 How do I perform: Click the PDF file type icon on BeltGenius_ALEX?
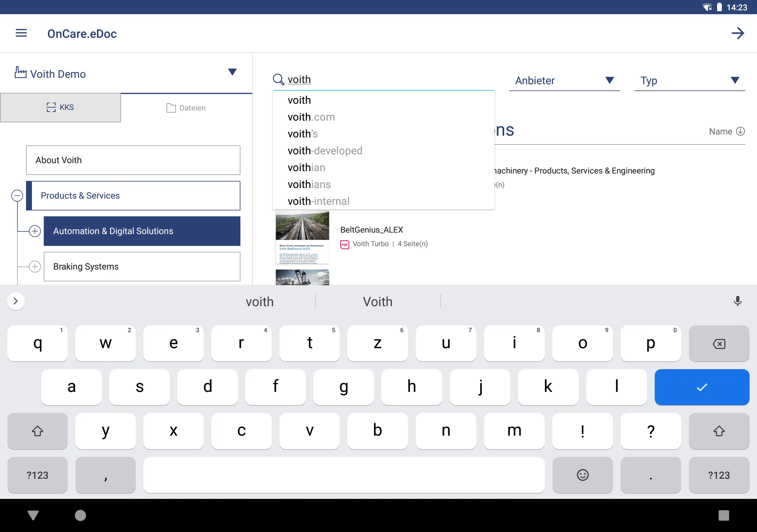click(344, 244)
